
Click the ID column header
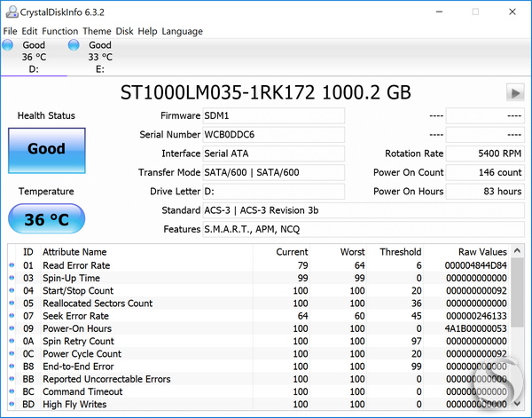(x=28, y=252)
